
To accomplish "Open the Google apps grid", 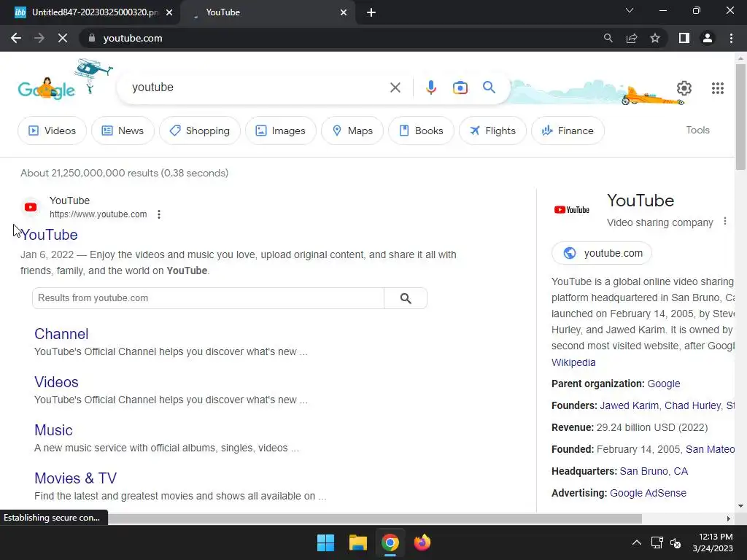I will tap(718, 88).
